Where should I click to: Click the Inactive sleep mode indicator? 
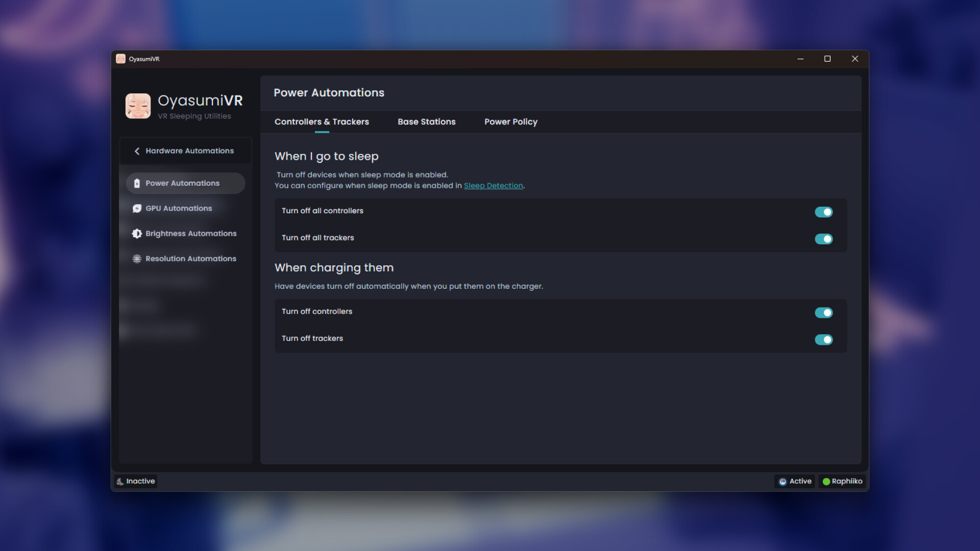135,481
